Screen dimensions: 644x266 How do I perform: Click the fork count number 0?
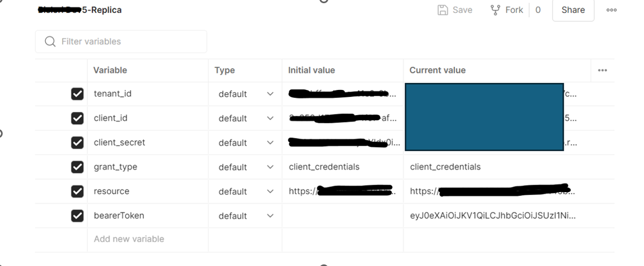point(538,10)
